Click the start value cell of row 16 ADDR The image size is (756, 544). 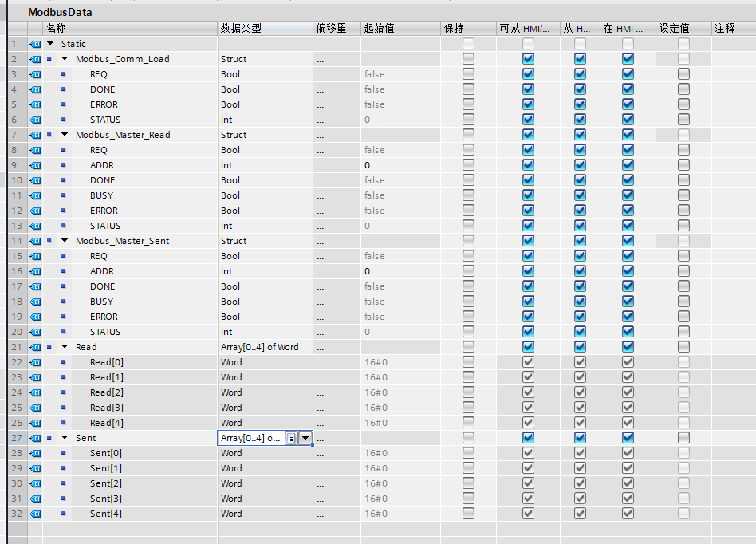pos(399,271)
